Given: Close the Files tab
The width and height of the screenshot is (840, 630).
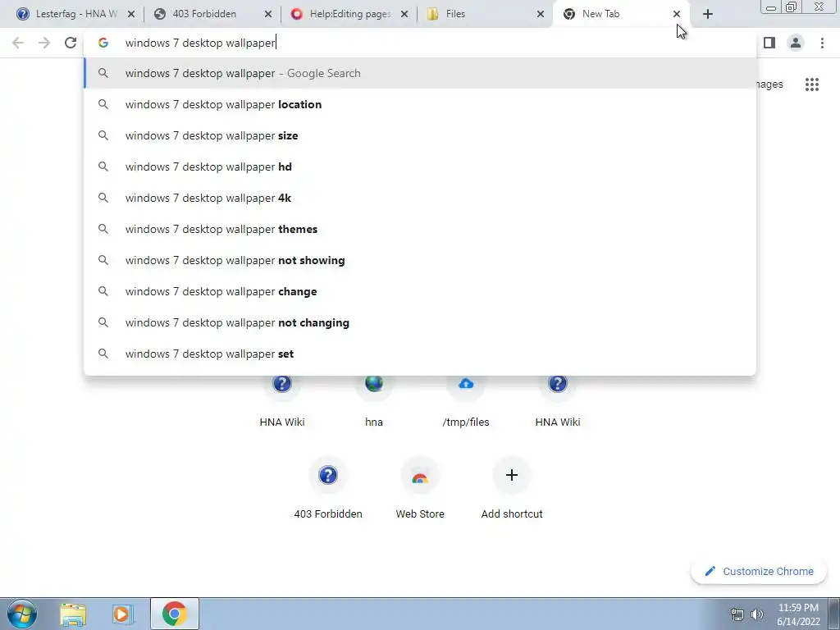Looking at the screenshot, I should pos(541,15).
